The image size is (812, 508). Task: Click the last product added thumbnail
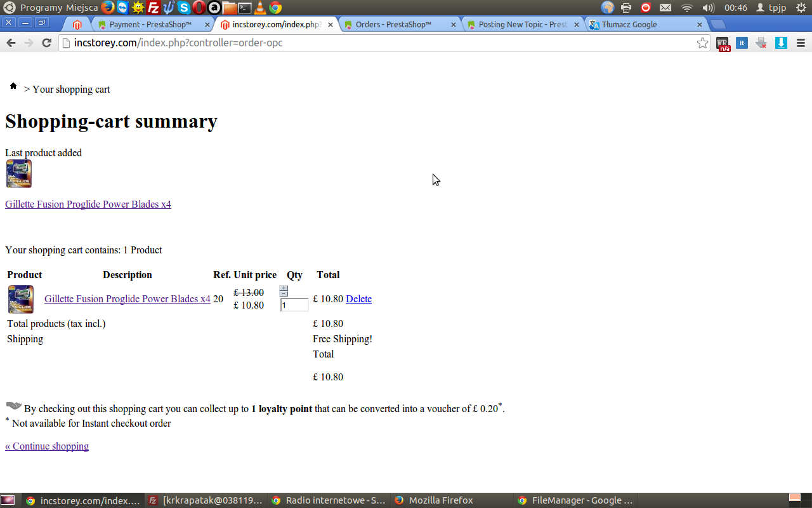pyautogui.click(x=19, y=174)
